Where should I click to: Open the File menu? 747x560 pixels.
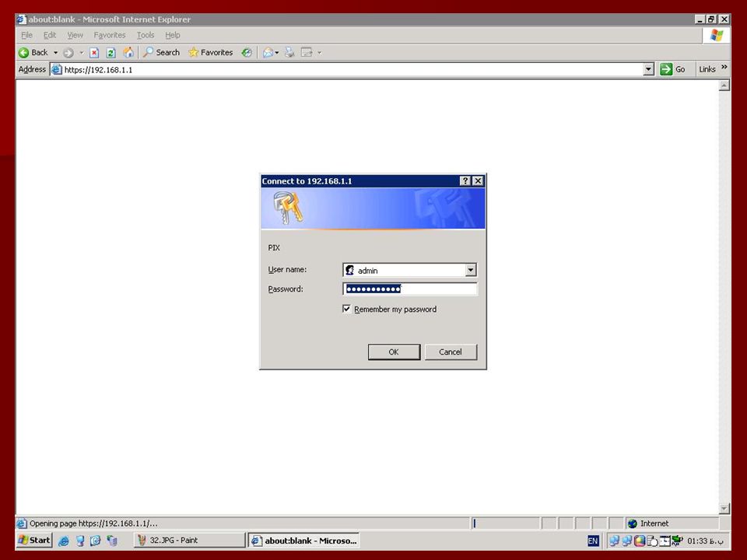(26, 35)
